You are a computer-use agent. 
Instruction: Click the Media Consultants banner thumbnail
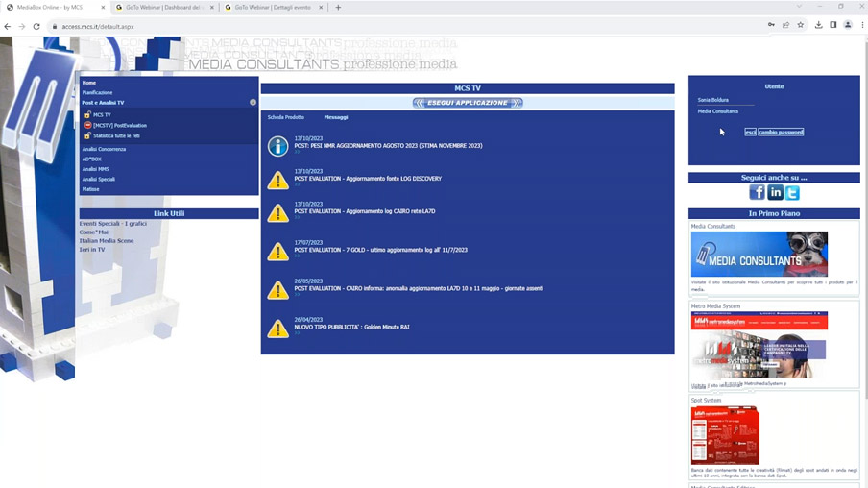pyautogui.click(x=759, y=255)
